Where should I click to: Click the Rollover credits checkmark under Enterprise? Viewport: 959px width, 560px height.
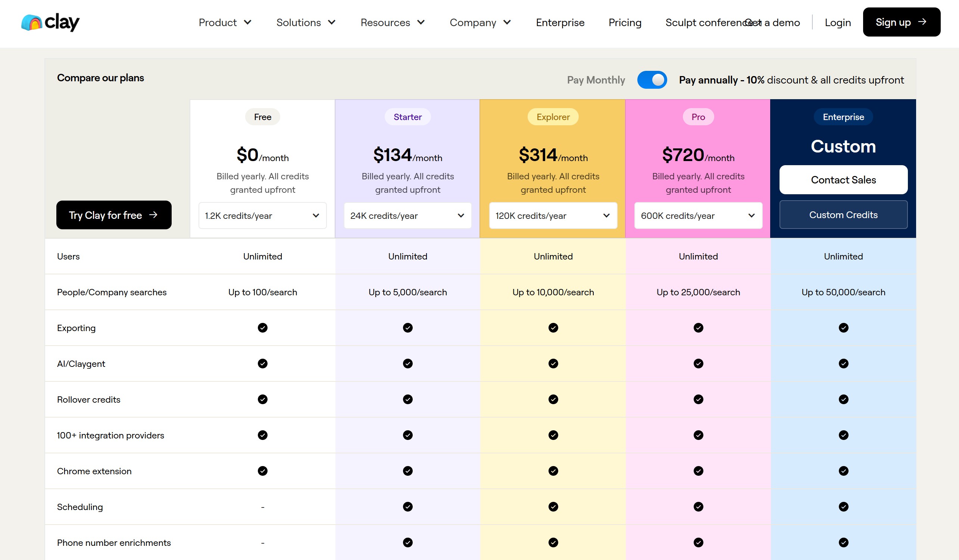tap(843, 399)
